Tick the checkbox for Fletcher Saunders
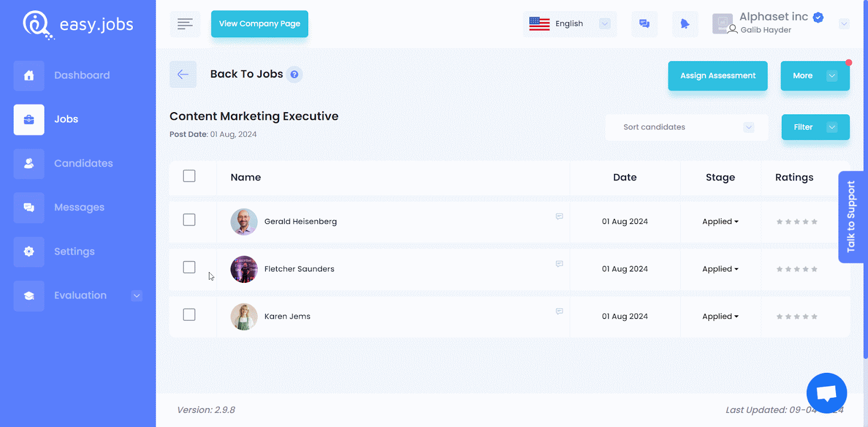 click(189, 268)
